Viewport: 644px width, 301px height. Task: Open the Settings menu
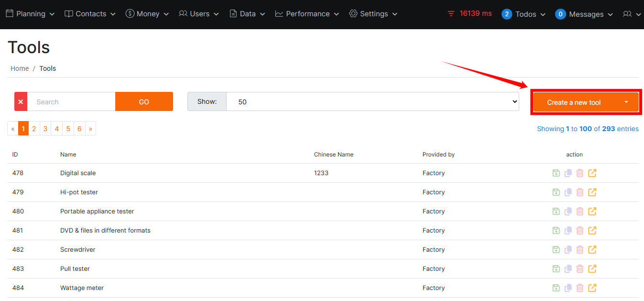373,14
